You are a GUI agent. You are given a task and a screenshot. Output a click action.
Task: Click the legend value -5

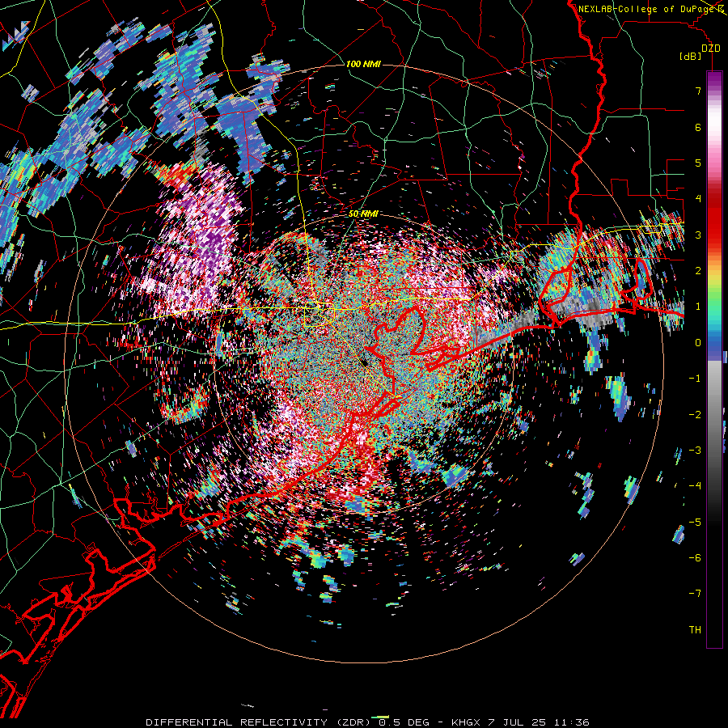pyautogui.click(x=695, y=523)
